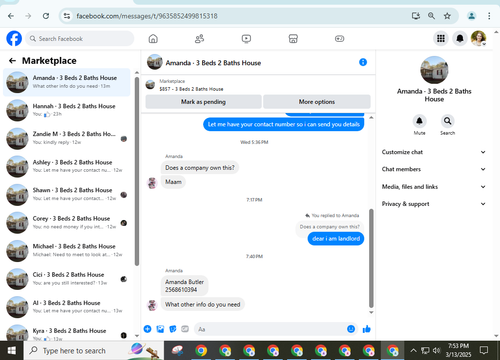The width and height of the screenshot is (500, 360).
Task: Open the Marketplace storefront icon
Action: tap(293, 39)
